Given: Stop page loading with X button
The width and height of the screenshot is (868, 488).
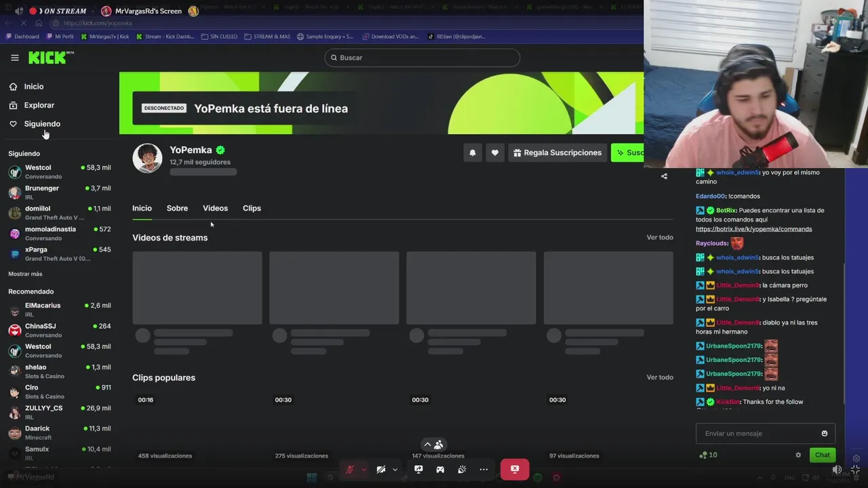Looking at the screenshot, I should click(23, 23).
